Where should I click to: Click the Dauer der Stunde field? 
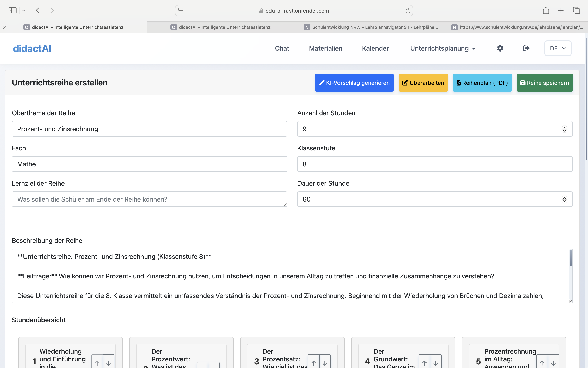click(435, 199)
